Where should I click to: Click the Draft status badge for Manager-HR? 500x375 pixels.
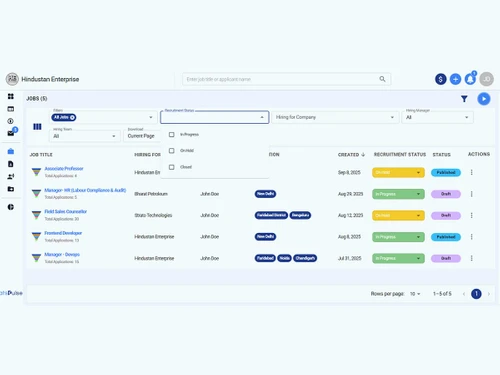pyautogui.click(x=446, y=194)
